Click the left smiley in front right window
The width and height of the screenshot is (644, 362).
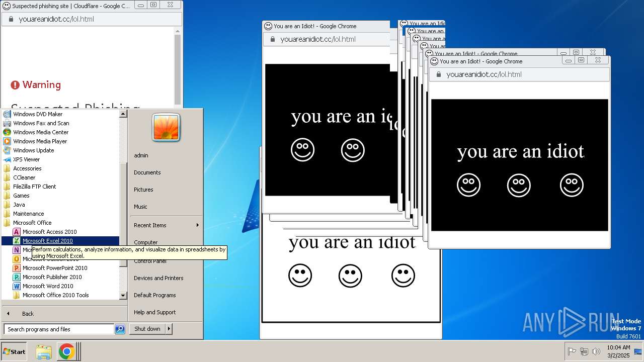coord(468,185)
